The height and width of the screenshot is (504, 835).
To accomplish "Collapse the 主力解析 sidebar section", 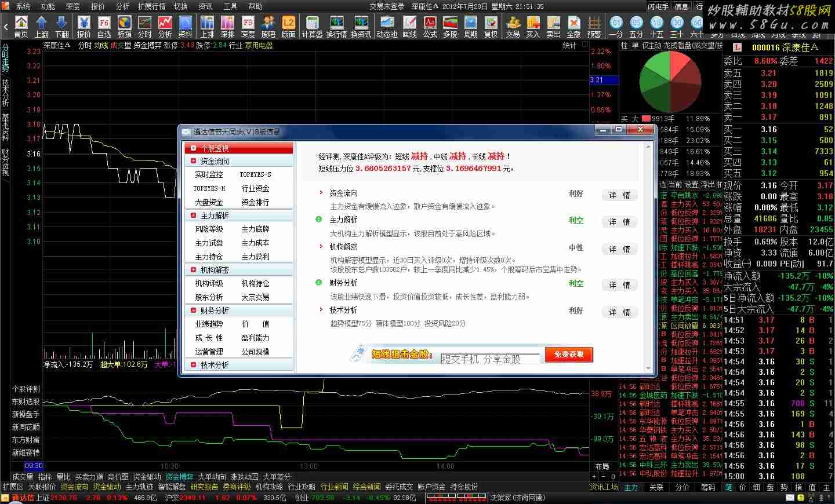I will point(193,216).
